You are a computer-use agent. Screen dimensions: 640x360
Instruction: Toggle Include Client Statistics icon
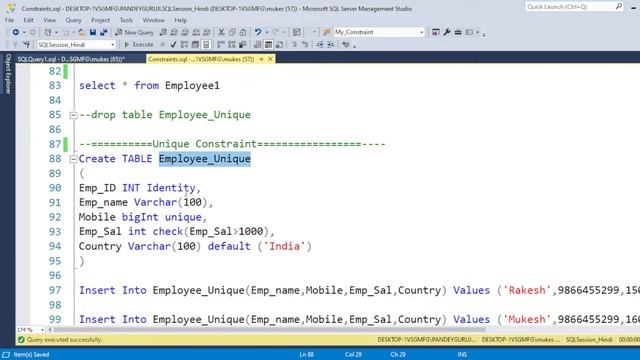(x=242, y=44)
